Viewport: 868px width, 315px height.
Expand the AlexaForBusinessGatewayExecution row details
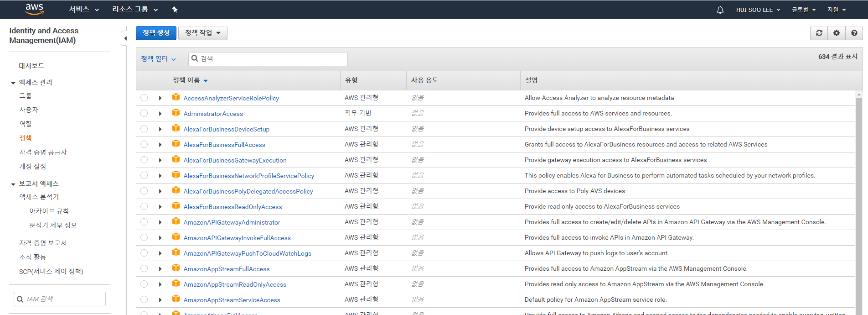160,160
